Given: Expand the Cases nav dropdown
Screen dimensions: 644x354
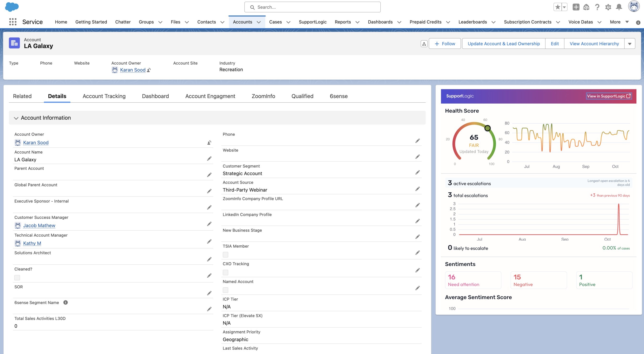Looking at the screenshot, I should click(x=288, y=22).
